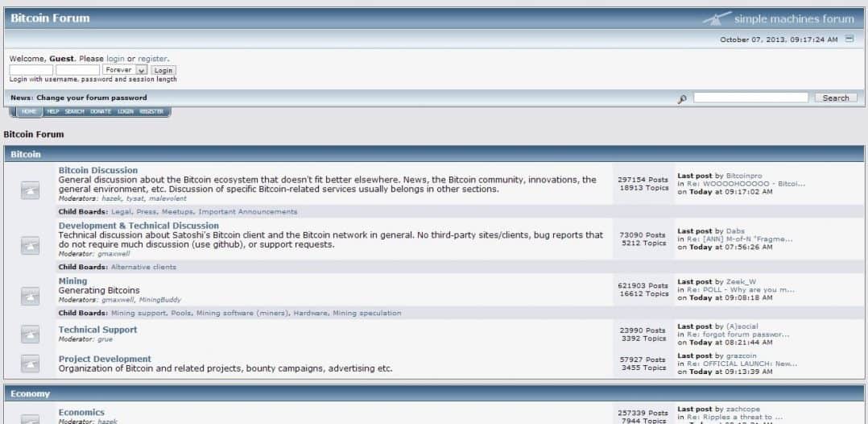Follow the register link in welcome message
The height and width of the screenshot is (424, 868).
(152, 58)
